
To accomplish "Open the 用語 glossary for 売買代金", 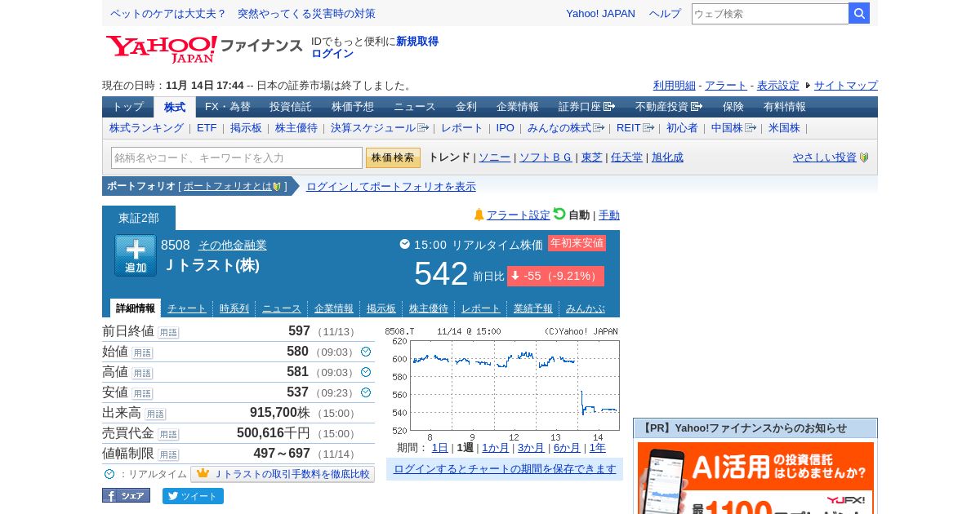I will (x=168, y=434).
